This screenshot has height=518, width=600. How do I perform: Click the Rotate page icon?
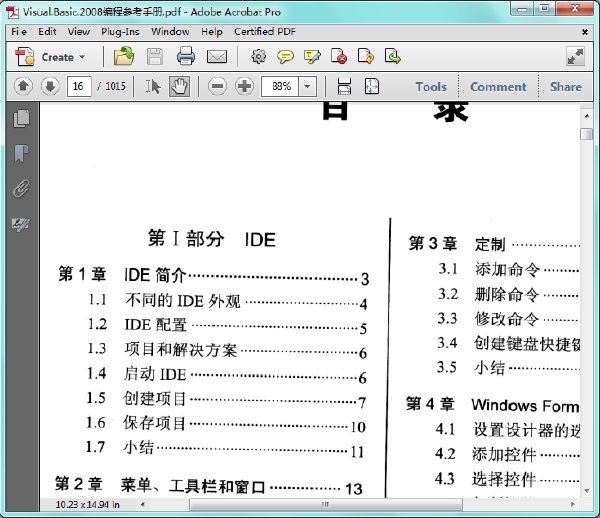tap(366, 56)
